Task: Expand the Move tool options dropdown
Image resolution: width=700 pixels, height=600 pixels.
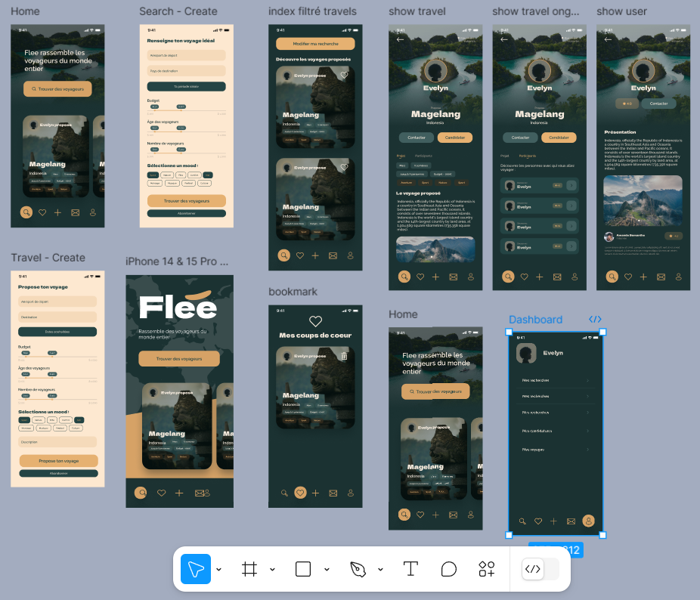Action: [x=218, y=570]
